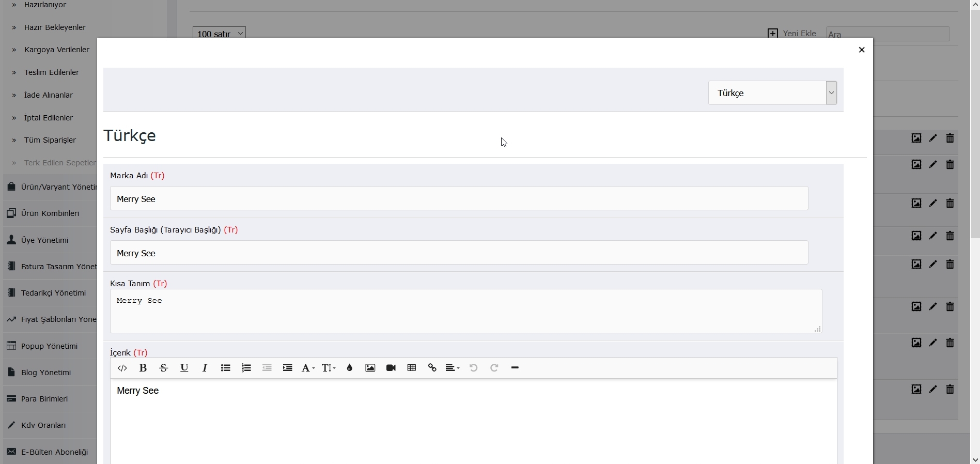The image size is (980, 464).
Task: Open Ürün Kombinleri section
Action: pos(51,213)
